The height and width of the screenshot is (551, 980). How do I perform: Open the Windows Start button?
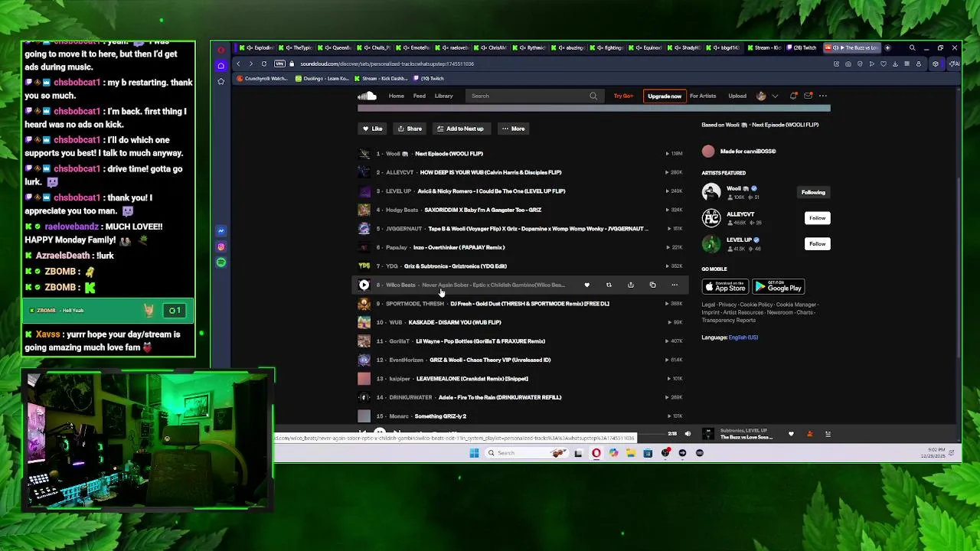click(474, 453)
